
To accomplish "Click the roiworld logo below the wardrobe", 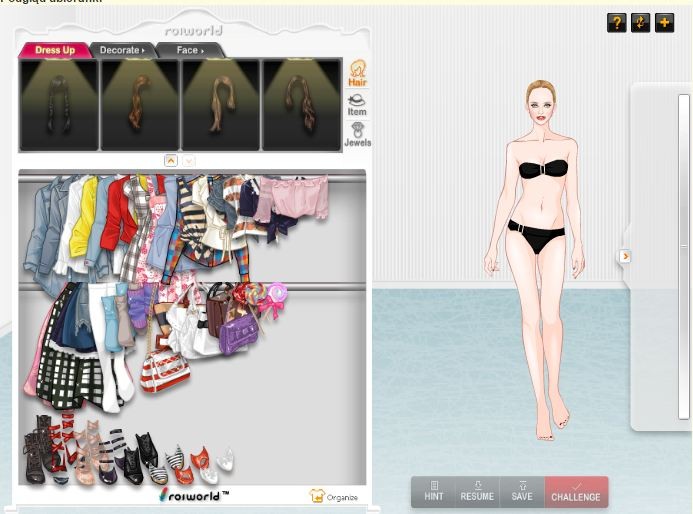I will (x=194, y=495).
